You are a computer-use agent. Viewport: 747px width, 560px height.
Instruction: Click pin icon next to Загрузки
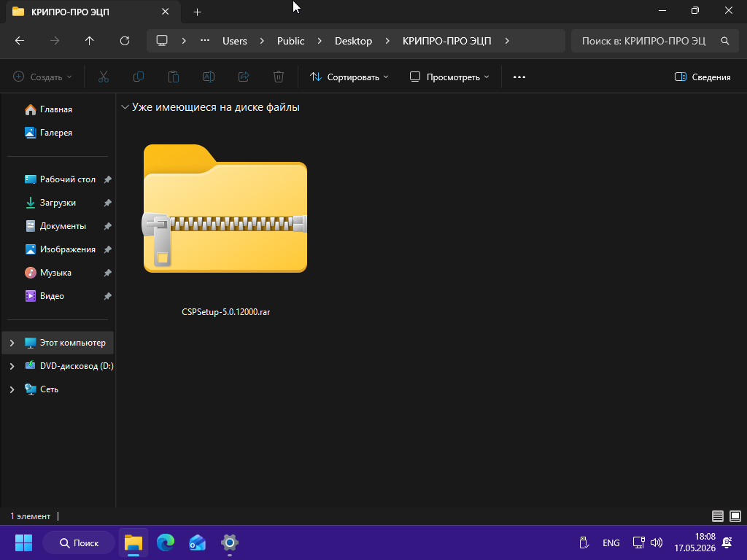tap(108, 203)
